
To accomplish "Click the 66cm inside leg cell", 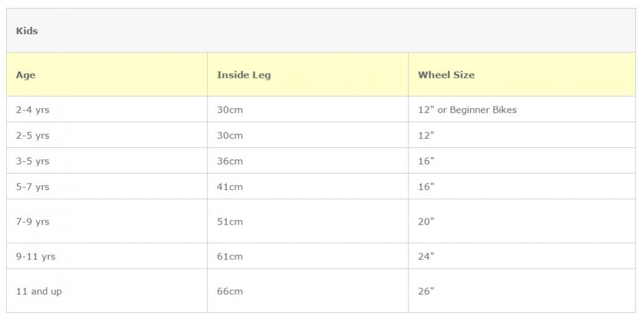I will 230,291.
